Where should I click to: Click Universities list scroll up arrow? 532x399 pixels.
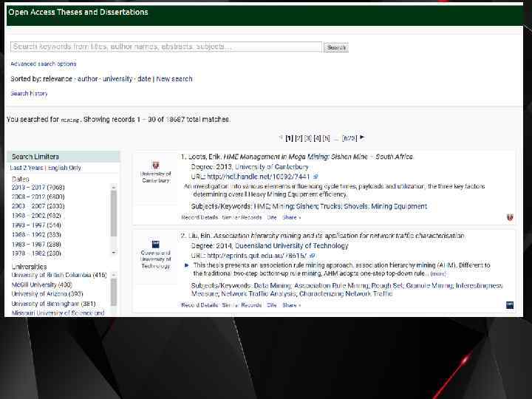tap(114, 275)
